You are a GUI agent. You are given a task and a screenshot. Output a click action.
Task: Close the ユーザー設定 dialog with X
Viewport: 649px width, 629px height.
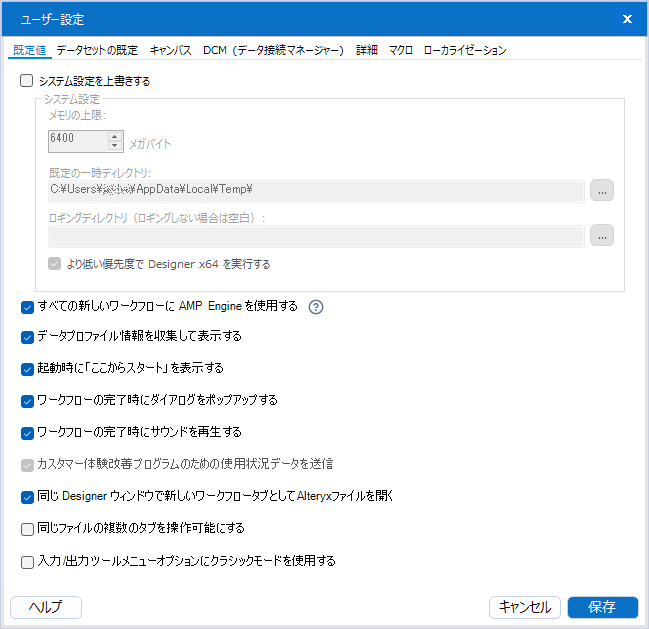click(x=626, y=19)
